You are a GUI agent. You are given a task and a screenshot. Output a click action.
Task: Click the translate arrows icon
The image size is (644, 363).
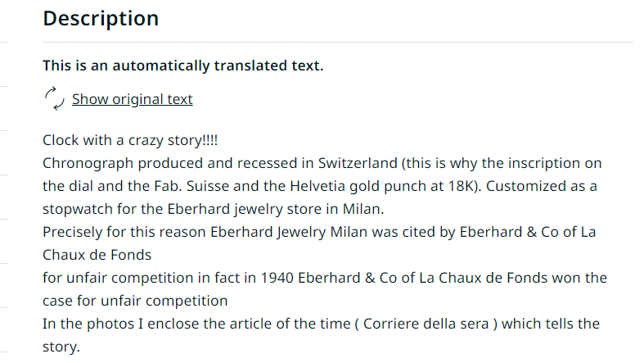pyautogui.click(x=54, y=98)
